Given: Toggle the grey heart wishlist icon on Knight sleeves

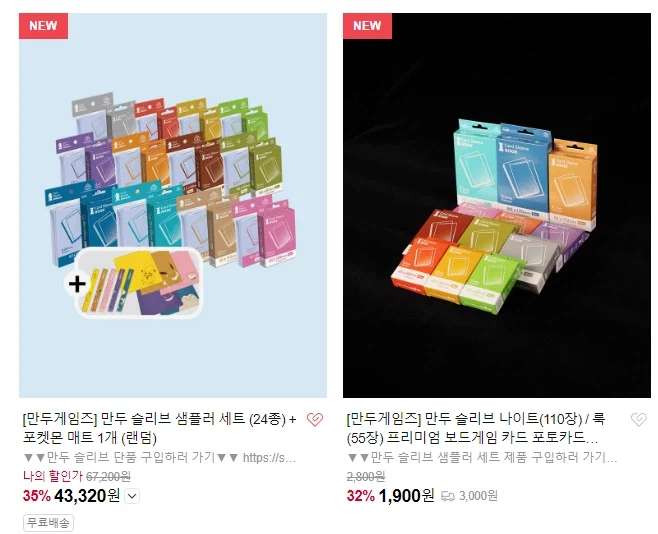Looking at the screenshot, I should pos(639,419).
